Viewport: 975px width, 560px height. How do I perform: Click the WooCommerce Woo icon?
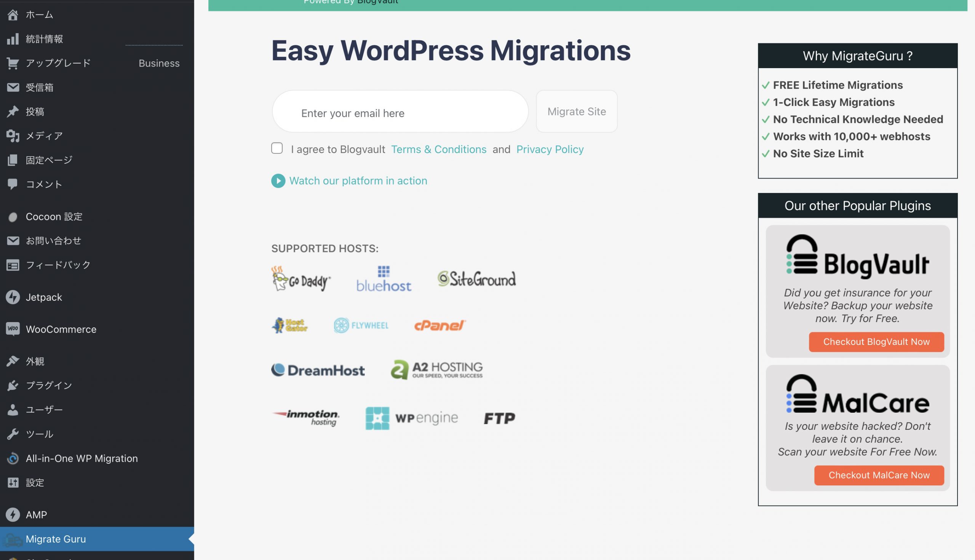click(13, 329)
